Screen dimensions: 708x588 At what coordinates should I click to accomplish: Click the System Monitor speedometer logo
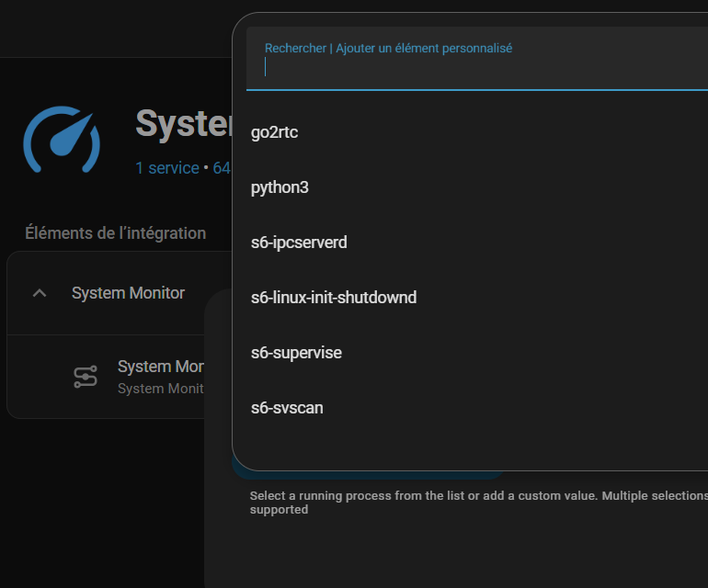coord(62,140)
